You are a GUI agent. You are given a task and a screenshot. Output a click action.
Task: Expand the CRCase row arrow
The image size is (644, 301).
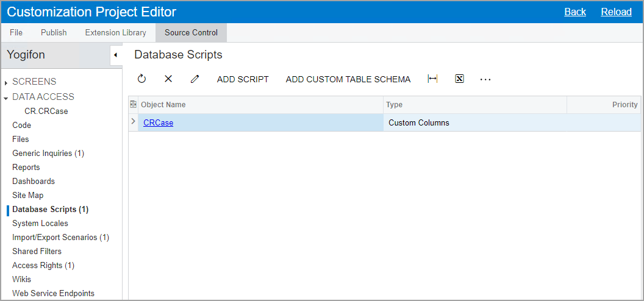[134, 122]
